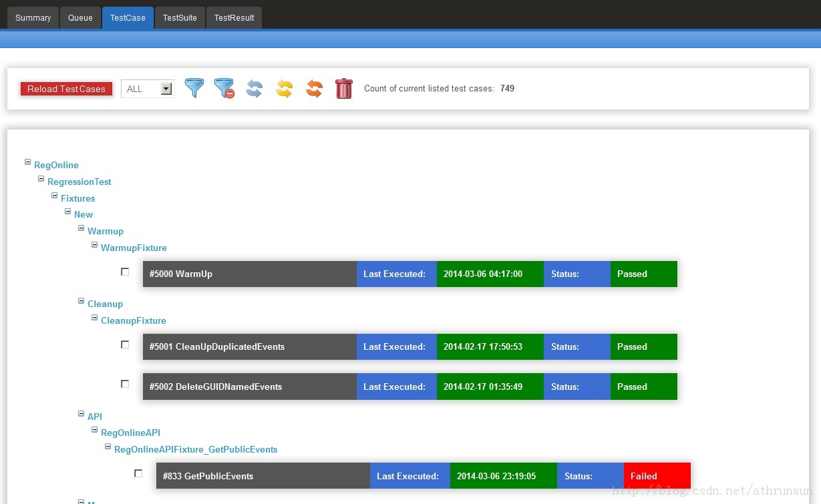
Task: Click the remove filter funnel icon
Action: coord(224,88)
